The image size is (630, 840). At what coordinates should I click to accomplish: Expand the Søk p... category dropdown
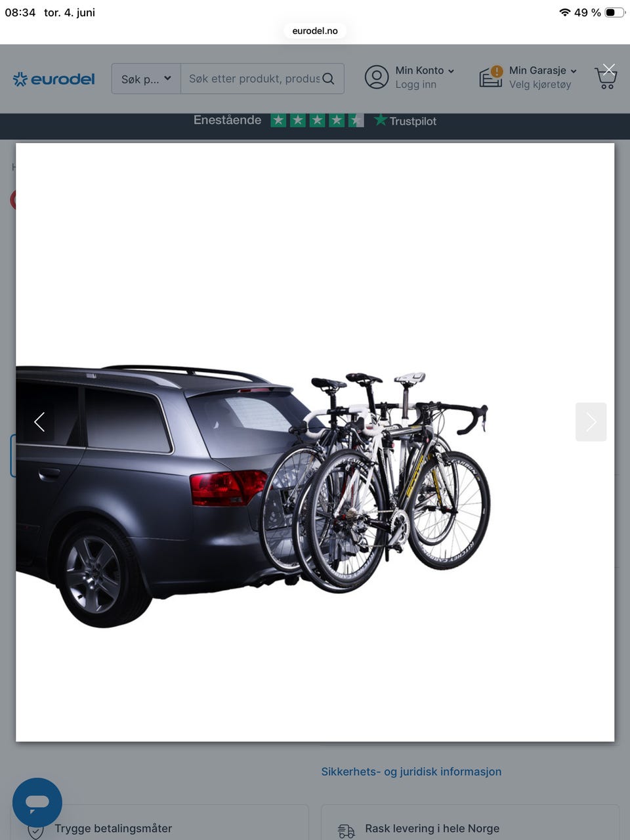[x=146, y=79]
